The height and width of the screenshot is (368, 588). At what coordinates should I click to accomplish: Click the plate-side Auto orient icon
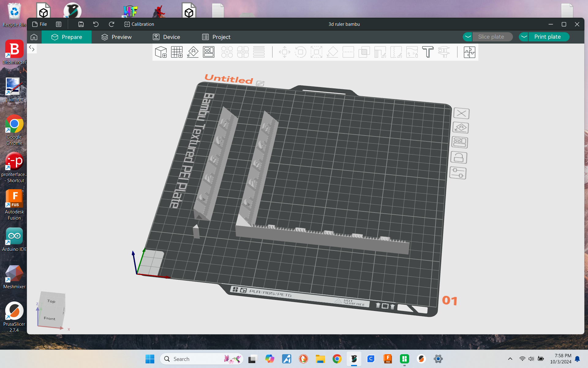[x=461, y=128]
